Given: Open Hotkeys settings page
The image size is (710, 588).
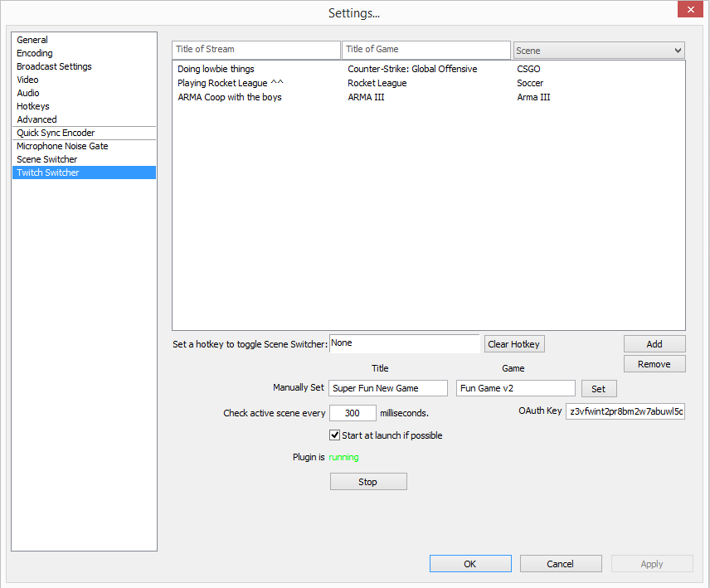Looking at the screenshot, I should click(x=33, y=106).
